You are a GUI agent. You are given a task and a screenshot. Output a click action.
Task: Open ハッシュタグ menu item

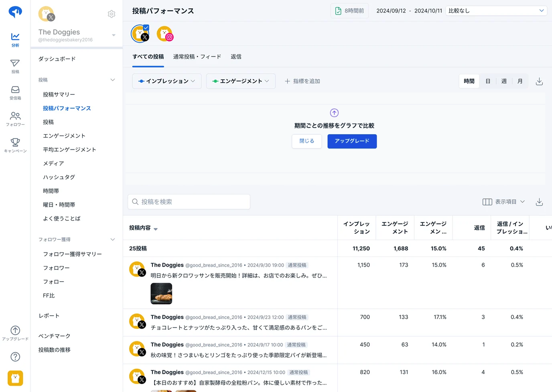pyautogui.click(x=59, y=177)
